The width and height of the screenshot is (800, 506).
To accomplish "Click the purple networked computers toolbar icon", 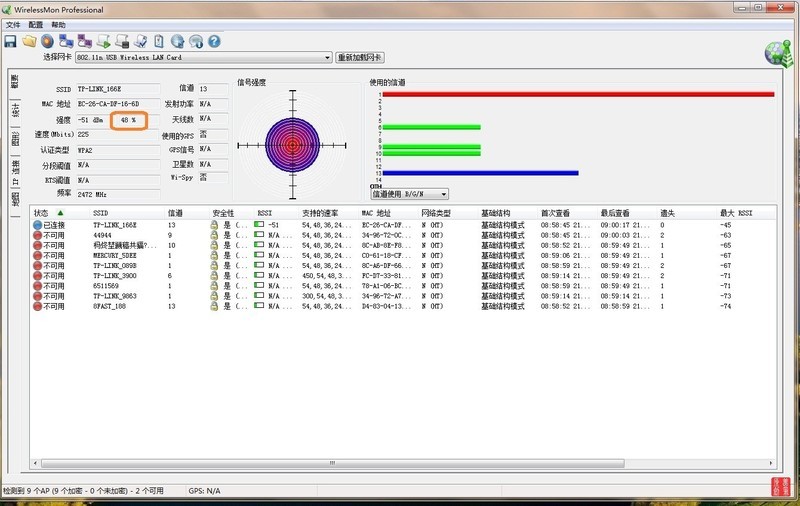I will click(85, 41).
